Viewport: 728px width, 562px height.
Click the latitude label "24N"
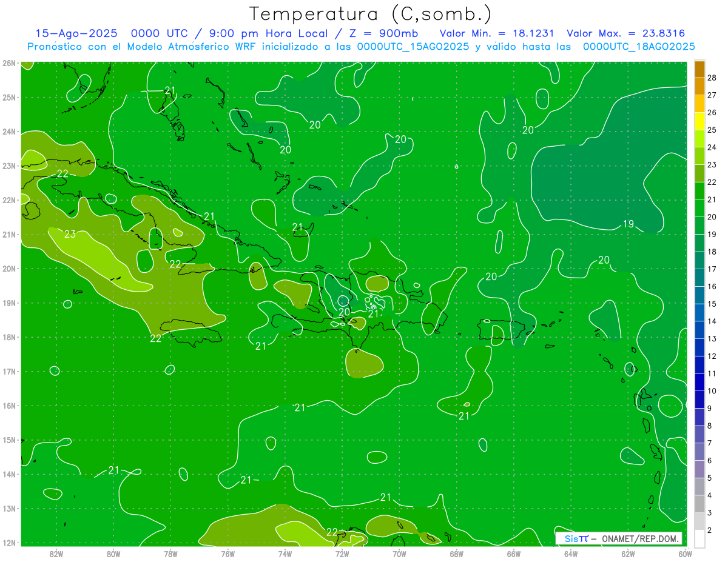(8, 132)
